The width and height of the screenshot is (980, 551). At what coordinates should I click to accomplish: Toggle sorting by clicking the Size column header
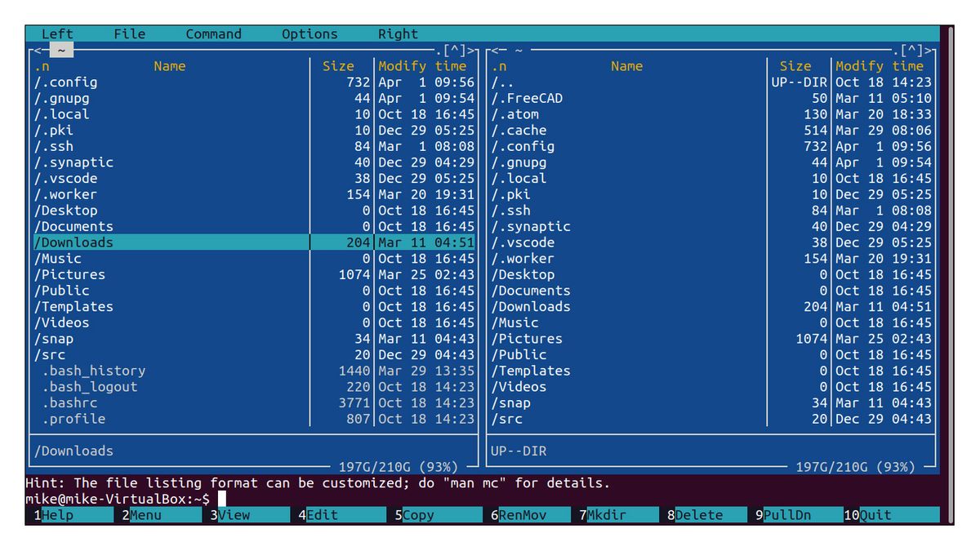pyautogui.click(x=338, y=66)
